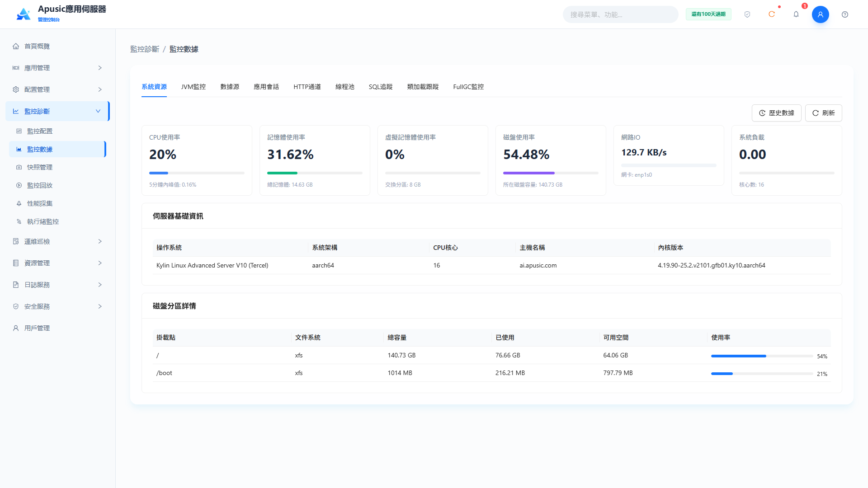The width and height of the screenshot is (868, 488).
Task: Click the 執行緒監控 icon
Action: 19,221
